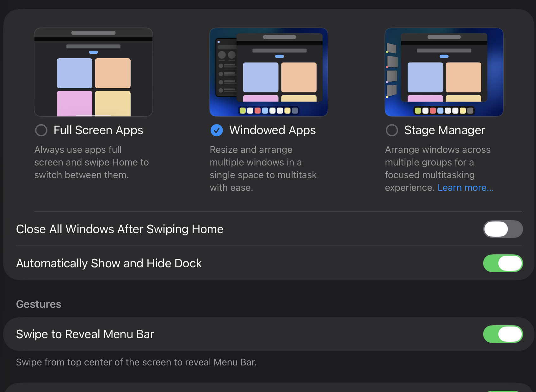Enable Close All Windows After Swiping Home

coord(502,229)
